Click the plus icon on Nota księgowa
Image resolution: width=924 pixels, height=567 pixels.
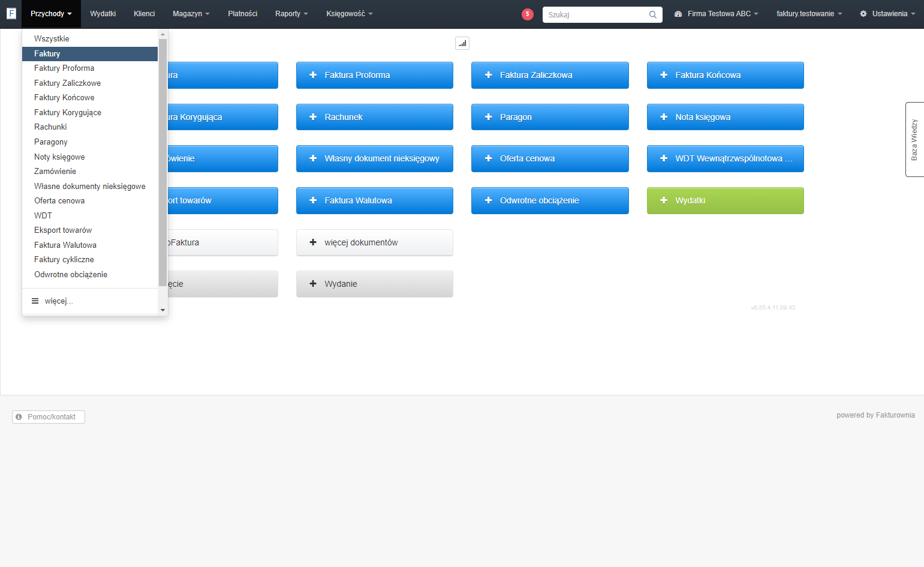[x=664, y=117]
